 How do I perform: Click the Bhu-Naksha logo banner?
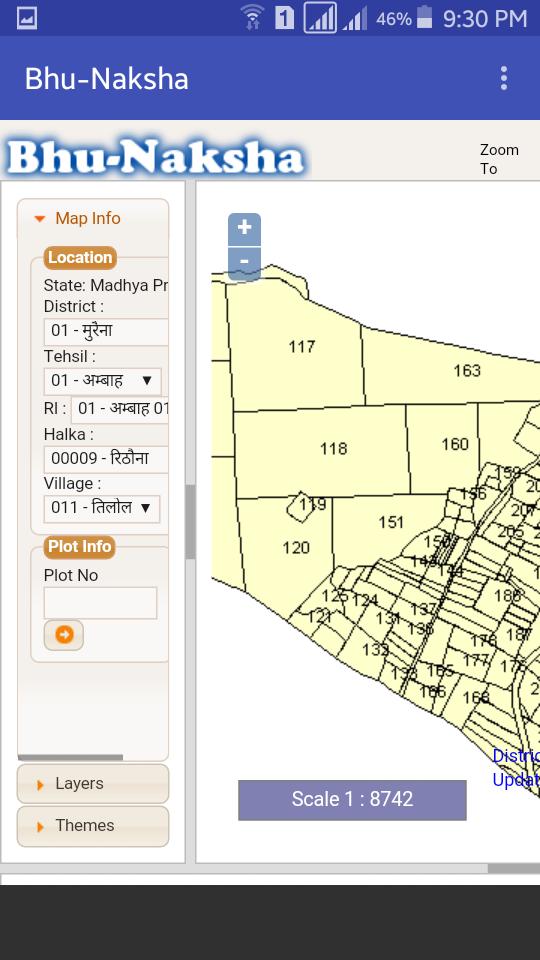[155, 157]
